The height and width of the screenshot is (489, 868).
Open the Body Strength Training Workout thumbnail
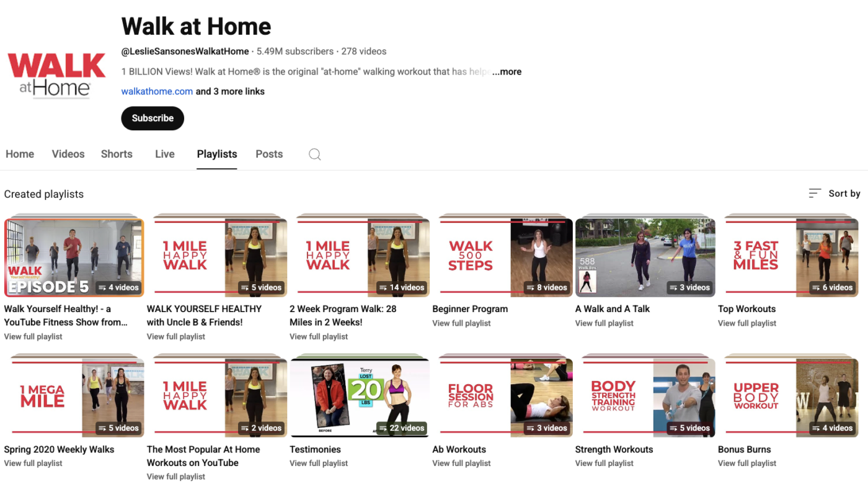pos(645,398)
